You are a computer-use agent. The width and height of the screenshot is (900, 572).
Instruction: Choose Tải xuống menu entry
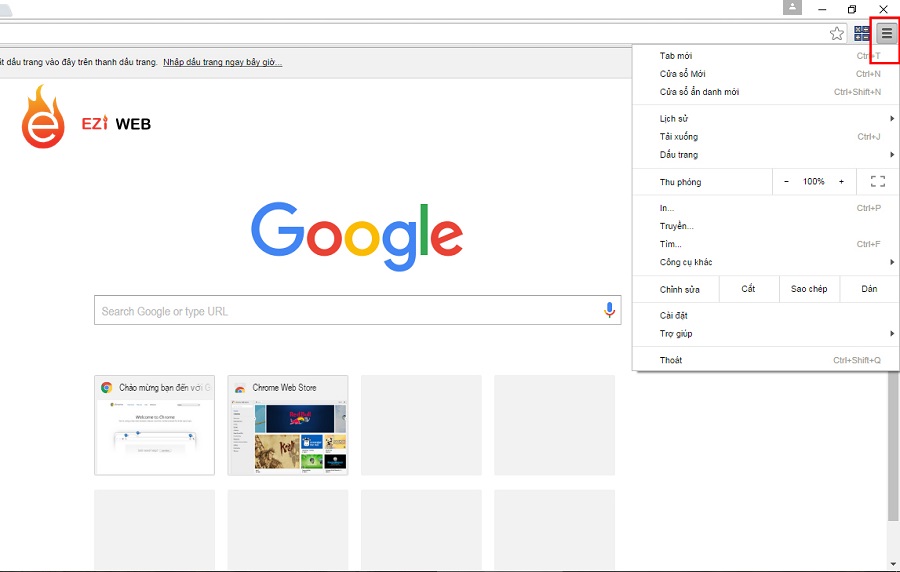coord(679,137)
